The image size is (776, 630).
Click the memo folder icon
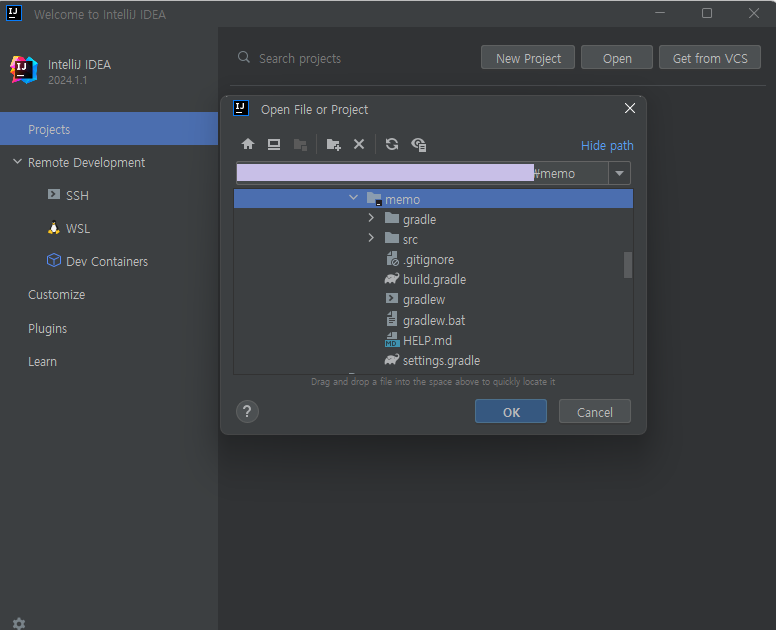click(374, 199)
